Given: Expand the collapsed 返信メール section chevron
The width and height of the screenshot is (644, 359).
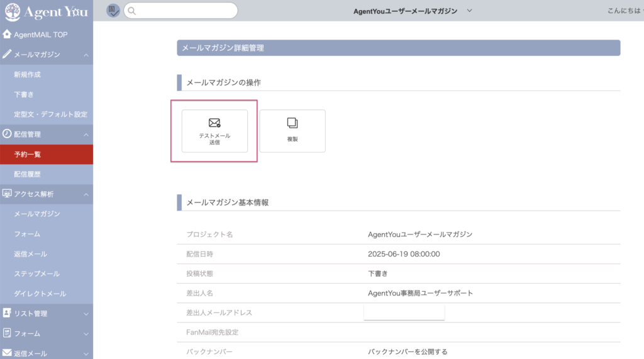Looking at the screenshot, I should pyautogui.click(x=86, y=354).
